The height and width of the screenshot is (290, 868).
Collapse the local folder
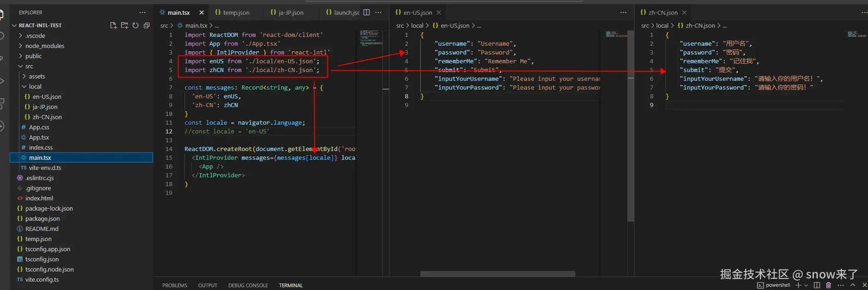click(81, 86)
